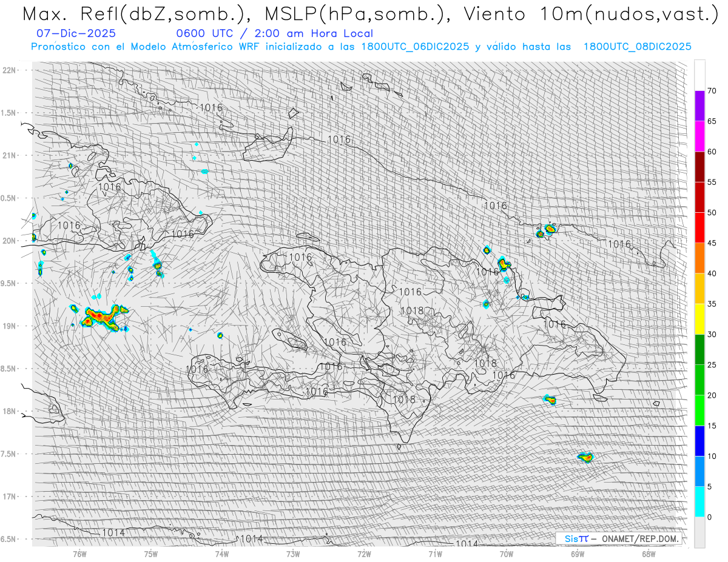Click the orange 40-45 dBZ legend color

pos(699,258)
